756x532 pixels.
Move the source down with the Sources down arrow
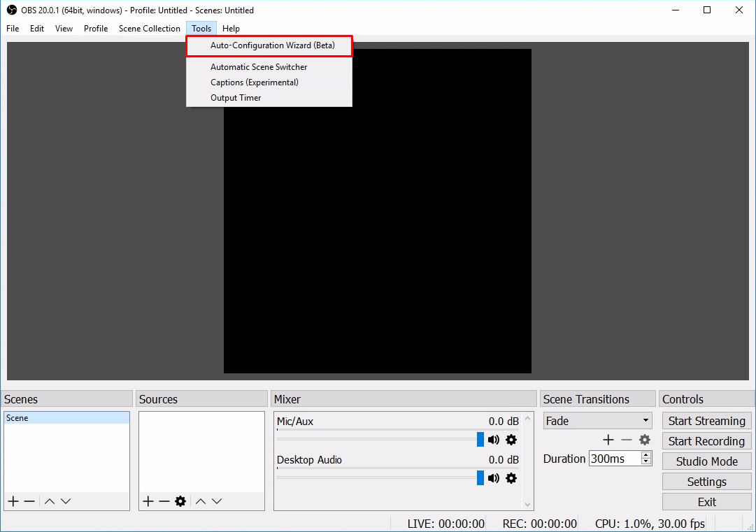tap(217, 501)
